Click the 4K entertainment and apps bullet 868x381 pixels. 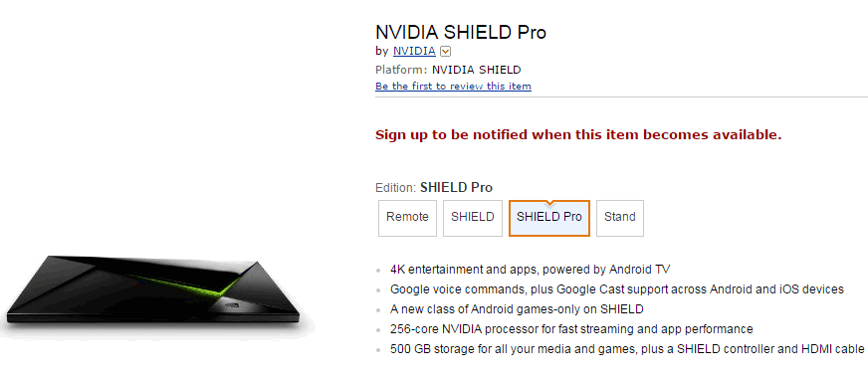click(530, 270)
